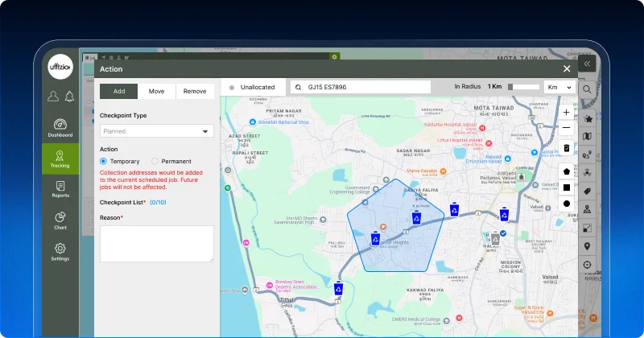Go to Dashboard in the sidebar
This screenshot has width=644, height=338.
click(x=60, y=128)
